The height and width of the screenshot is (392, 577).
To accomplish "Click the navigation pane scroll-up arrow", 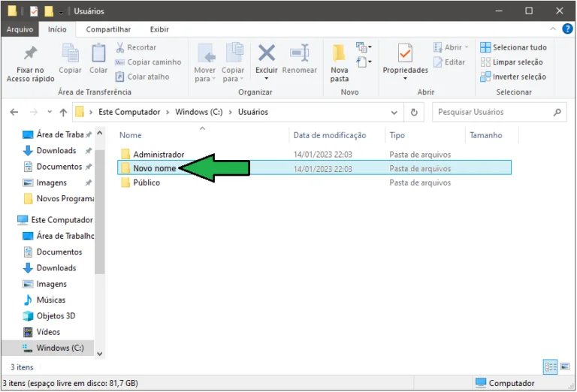I will (100, 133).
